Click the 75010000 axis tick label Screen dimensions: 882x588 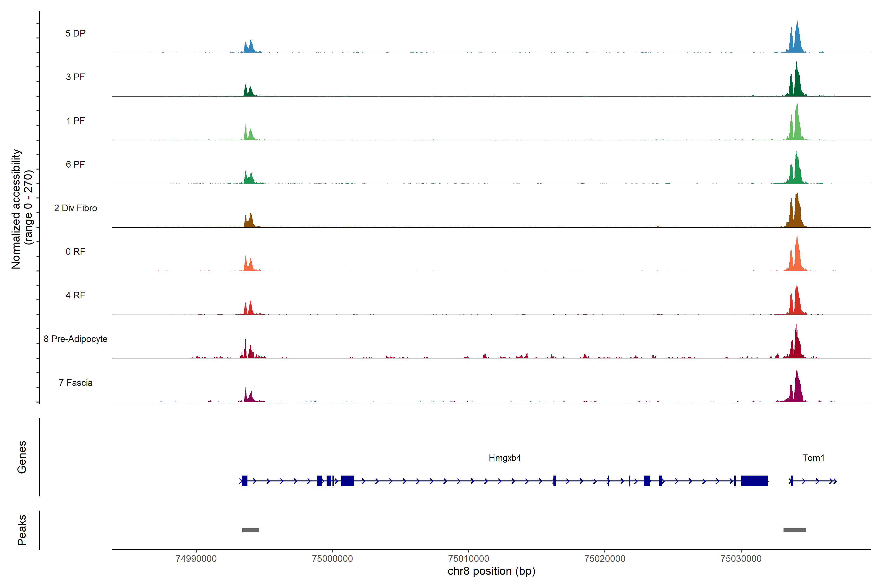coord(468,558)
